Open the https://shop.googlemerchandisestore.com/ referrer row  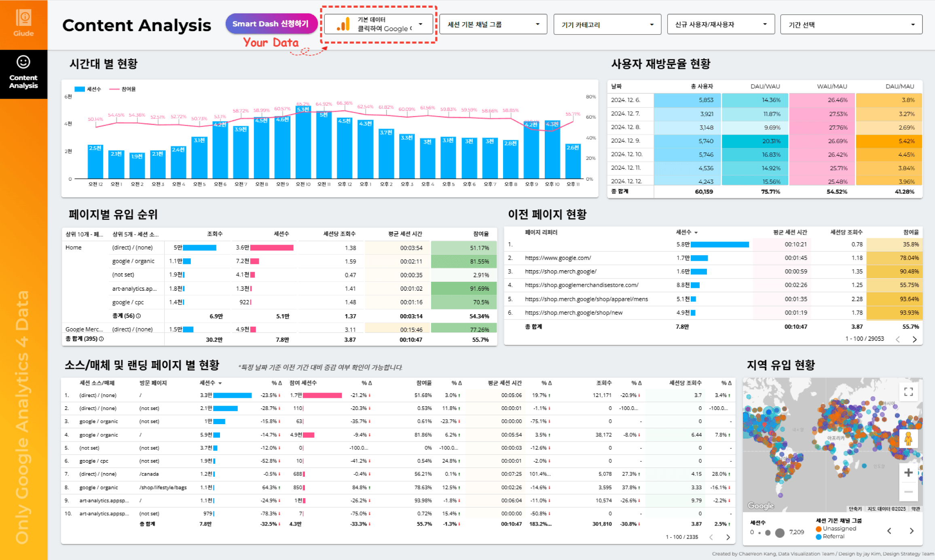coord(713,285)
